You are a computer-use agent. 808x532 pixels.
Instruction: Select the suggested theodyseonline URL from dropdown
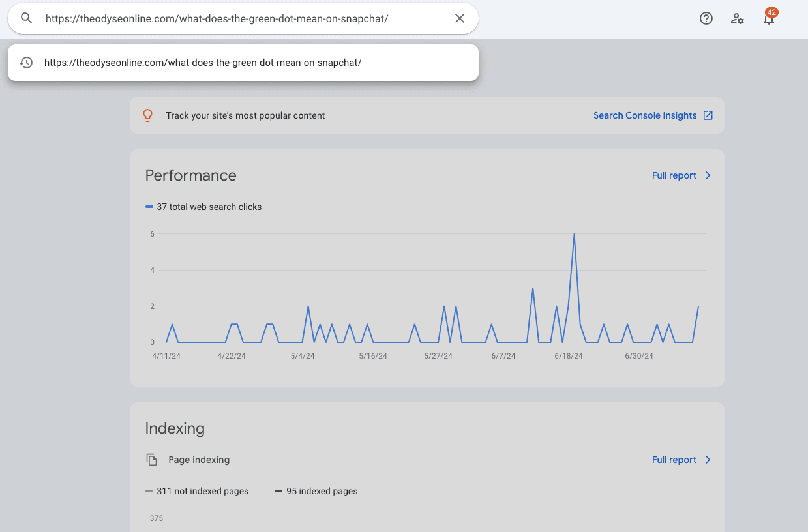point(203,63)
